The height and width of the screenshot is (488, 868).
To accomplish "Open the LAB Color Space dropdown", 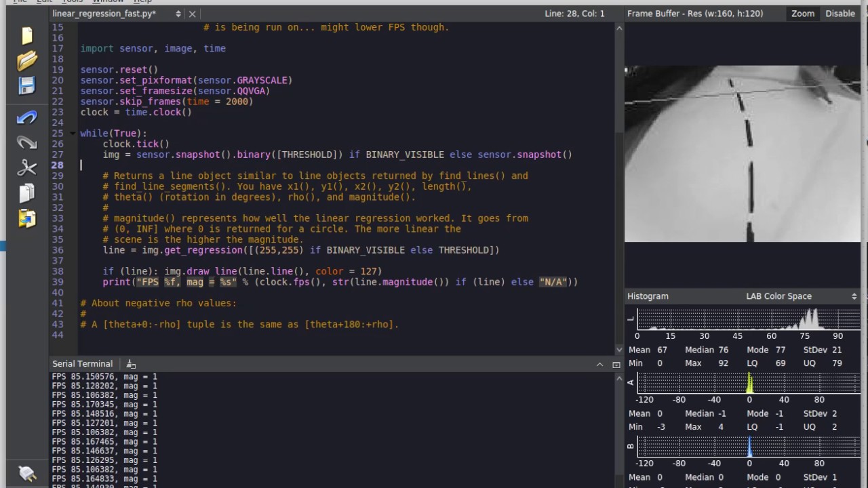I will [802, 296].
